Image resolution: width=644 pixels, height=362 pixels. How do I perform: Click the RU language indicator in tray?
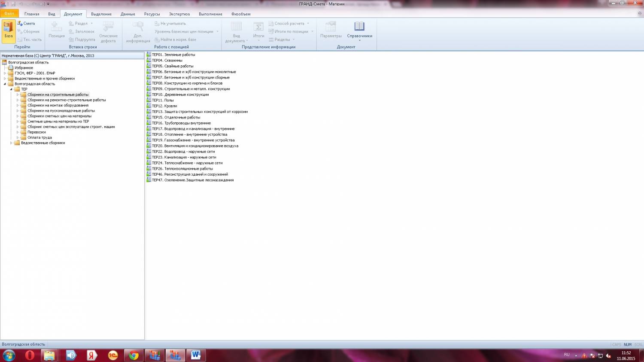[x=567, y=355]
